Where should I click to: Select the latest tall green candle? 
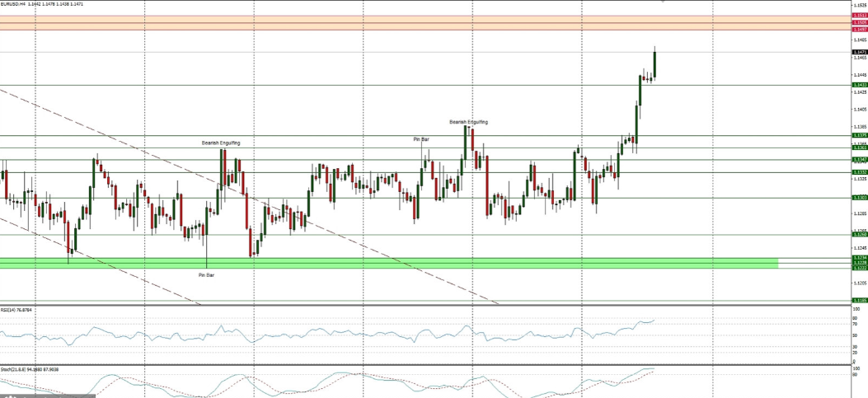[x=655, y=64]
